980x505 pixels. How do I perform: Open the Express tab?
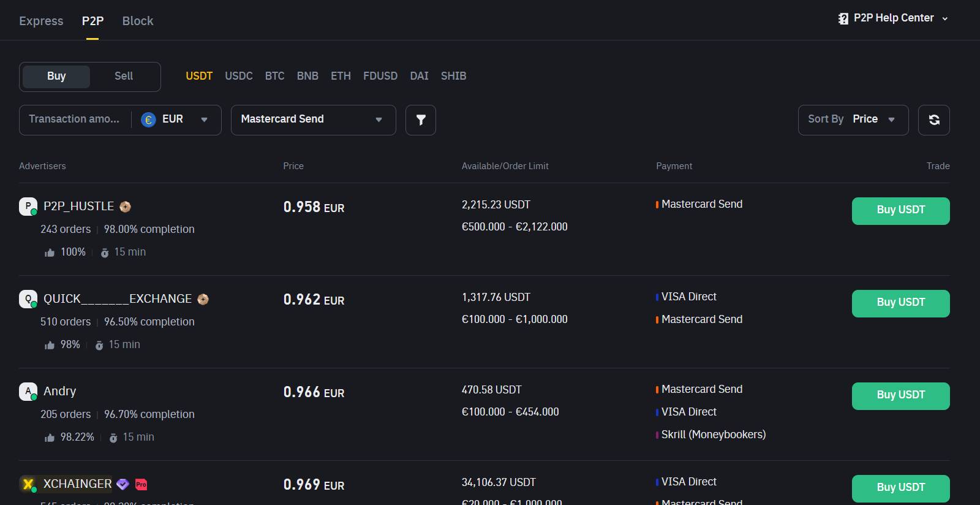coord(41,21)
